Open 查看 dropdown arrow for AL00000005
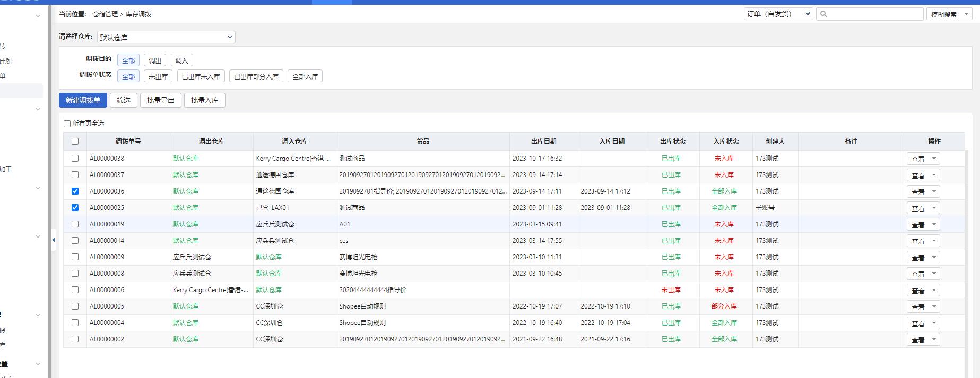Screen dimensions: 980x378 point(934,306)
